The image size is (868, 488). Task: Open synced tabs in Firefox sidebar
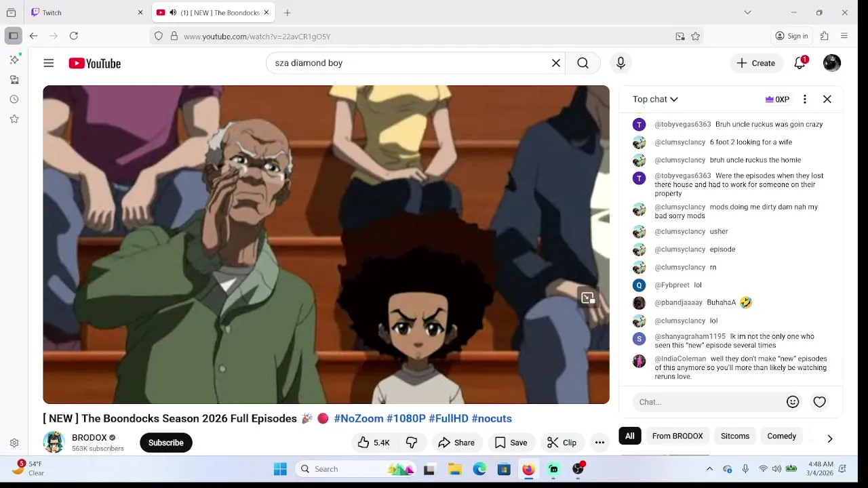(x=14, y=79)
